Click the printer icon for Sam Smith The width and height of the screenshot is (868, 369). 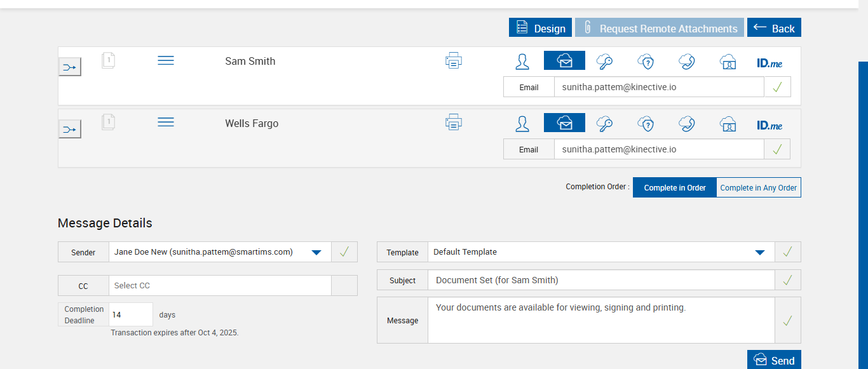coord(454,61)
